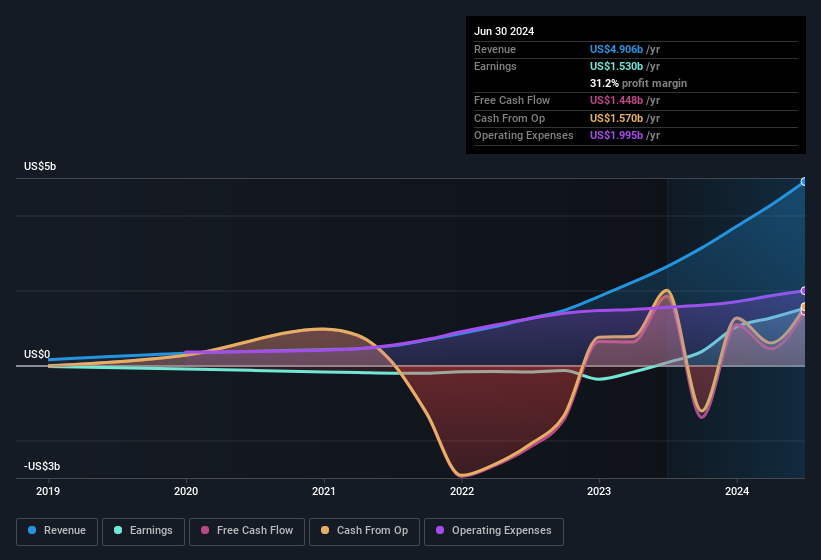Screen dimensions: 821x560
Task: Click the 2019 x-axis label
Action: click(48, 491)
